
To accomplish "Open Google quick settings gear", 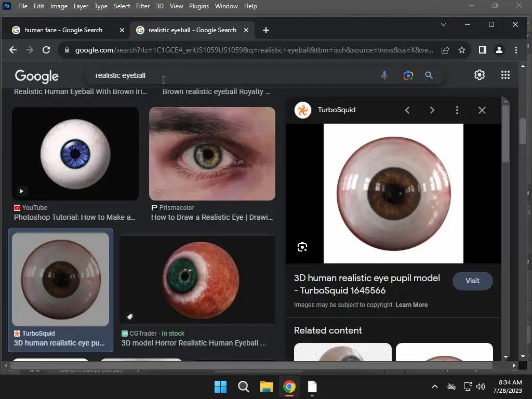I will [479, 75].
